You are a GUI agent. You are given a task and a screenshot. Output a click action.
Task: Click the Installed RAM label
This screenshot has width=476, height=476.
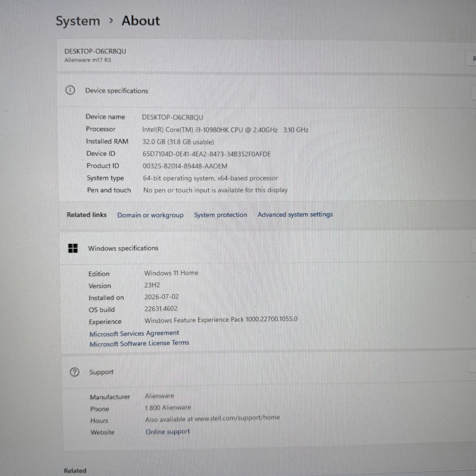click(x=107, y=141)
